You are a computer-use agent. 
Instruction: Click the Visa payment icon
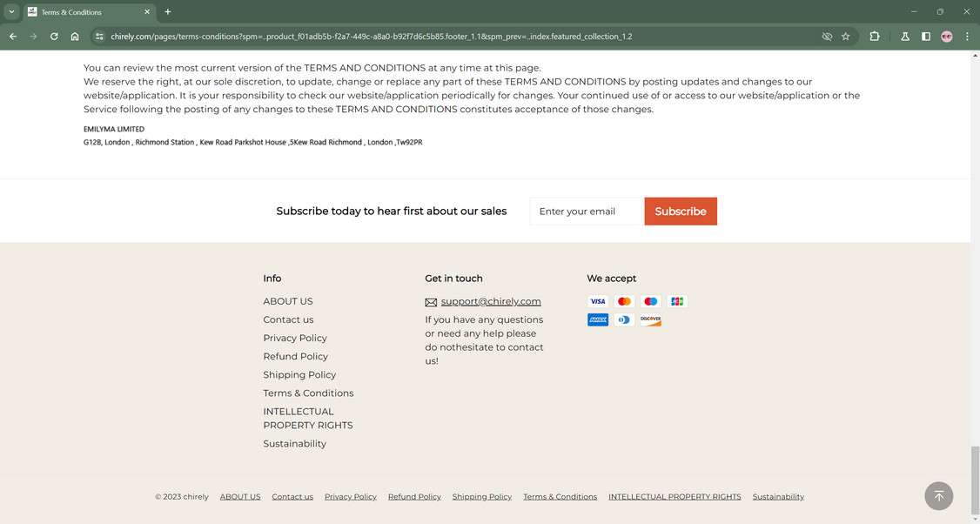point(598,301)
